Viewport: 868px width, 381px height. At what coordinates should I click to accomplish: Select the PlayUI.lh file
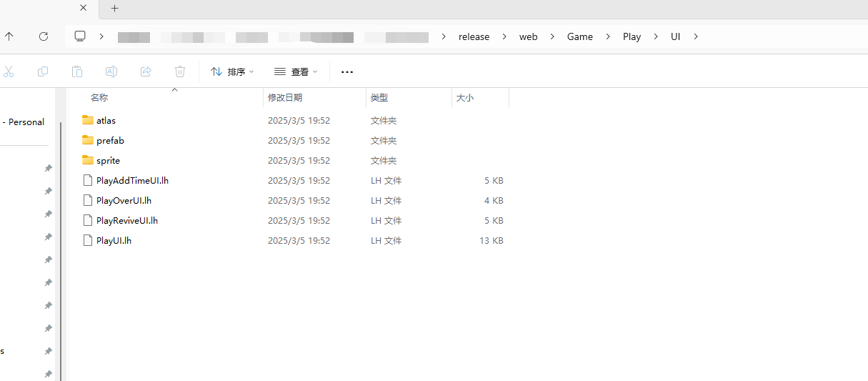[x=114, y=240]
